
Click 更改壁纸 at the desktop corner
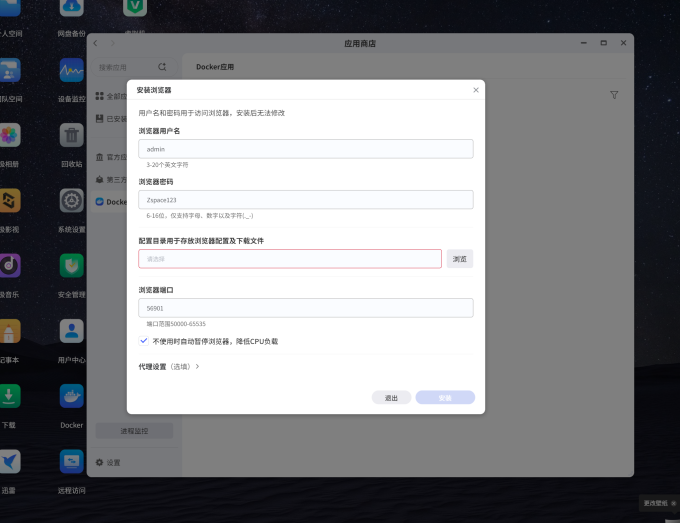pyautogui.click(x=655, y=503)
